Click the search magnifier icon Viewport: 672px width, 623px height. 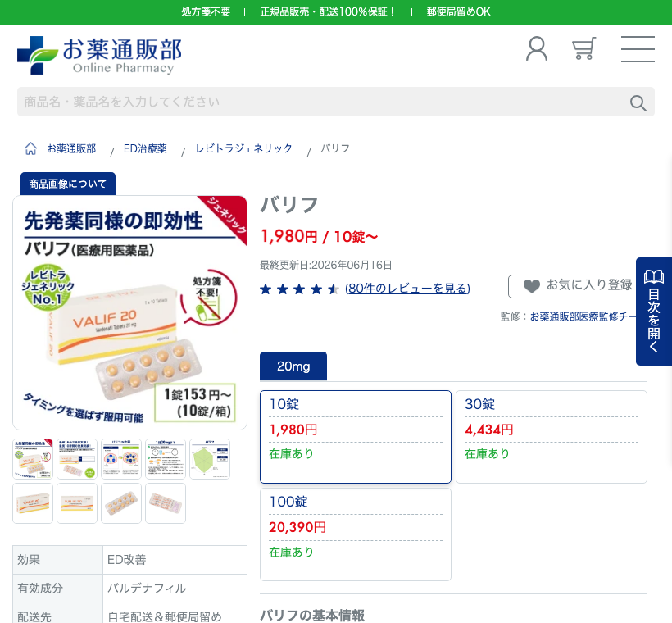coord(638,103)
